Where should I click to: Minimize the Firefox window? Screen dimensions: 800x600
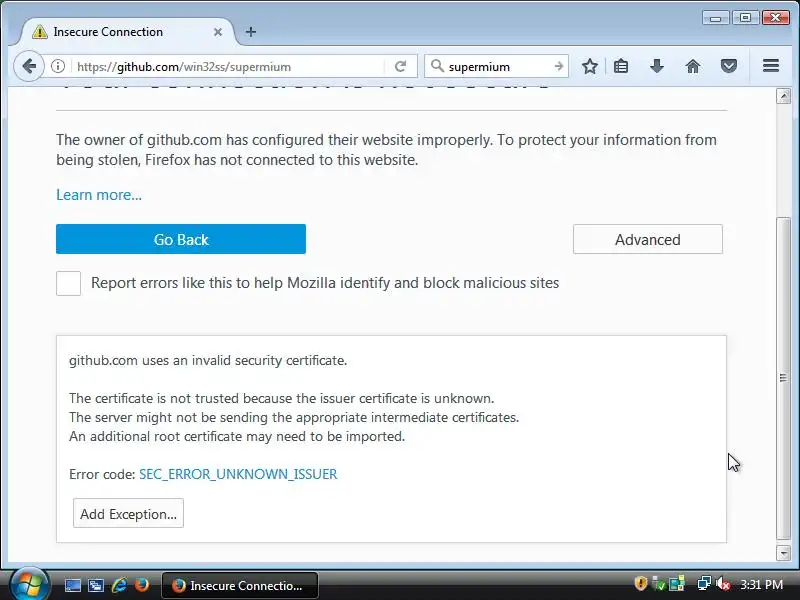coord(716,18)
